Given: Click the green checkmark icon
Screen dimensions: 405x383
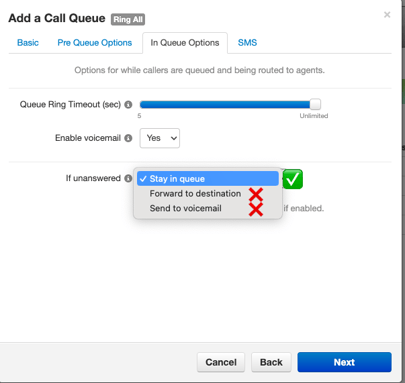Looking at the screenshot, I should [x=293, y=179].
